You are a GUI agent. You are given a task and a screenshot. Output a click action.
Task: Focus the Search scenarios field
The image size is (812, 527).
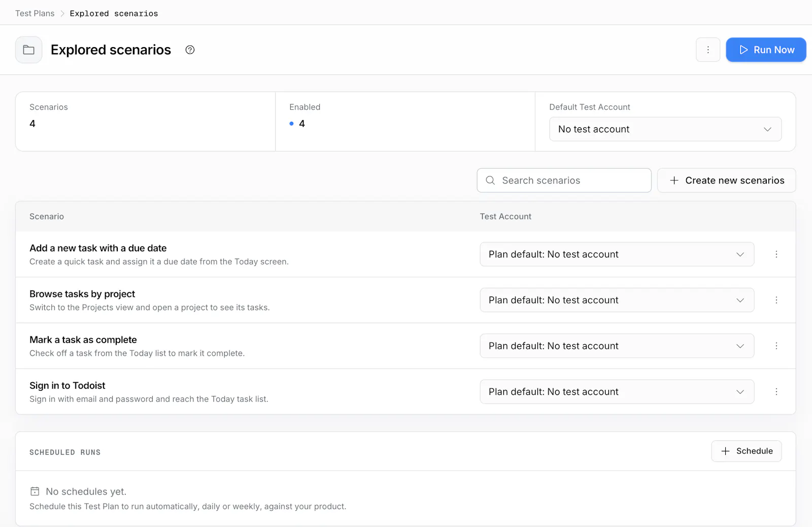tap(564, 180)
